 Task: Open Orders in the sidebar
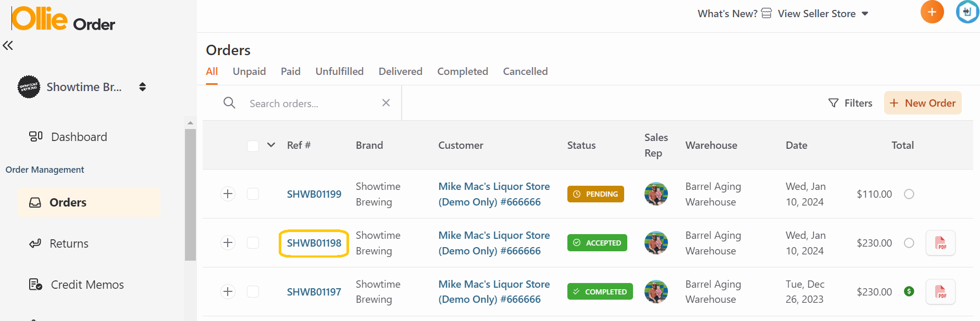89,202
